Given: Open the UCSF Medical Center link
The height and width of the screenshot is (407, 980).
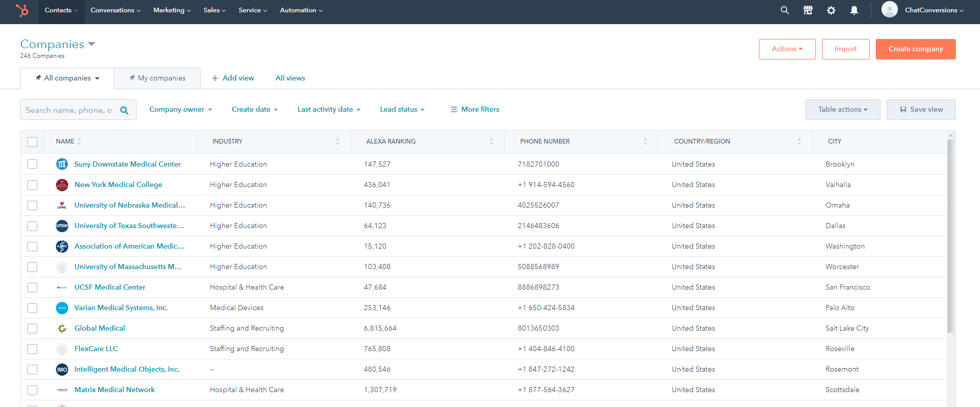Looking at the screenshot, I should coord(110,287).
